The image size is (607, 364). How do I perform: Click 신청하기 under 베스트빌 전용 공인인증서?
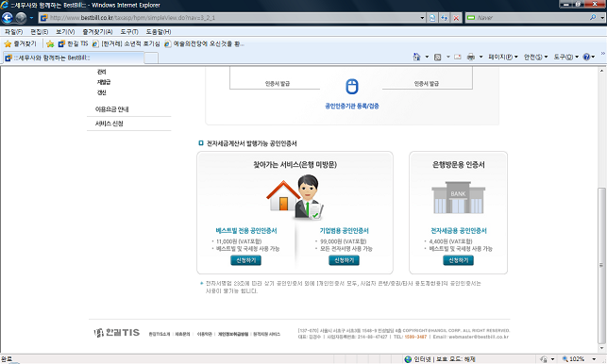coord(245,260)
